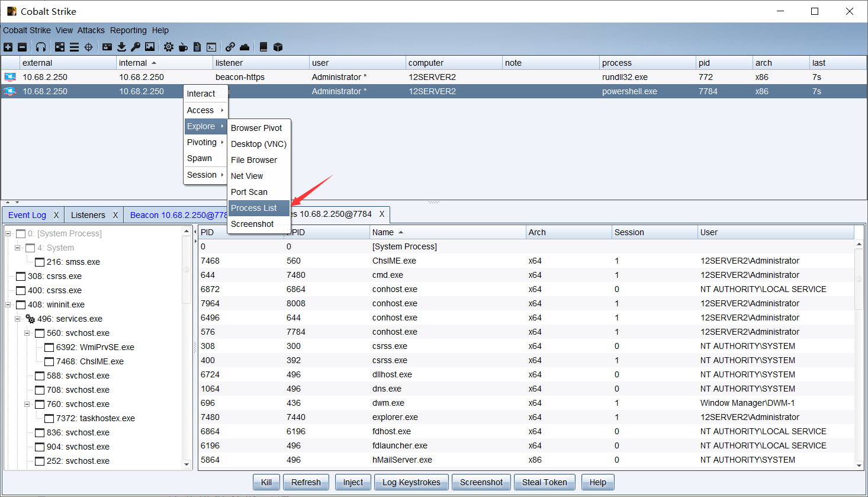Image resolution: width=868 pixels, height=497 pixels.
Task: Choose Screenshot from the Explore submenu
Action: click(x=259, y=224)
